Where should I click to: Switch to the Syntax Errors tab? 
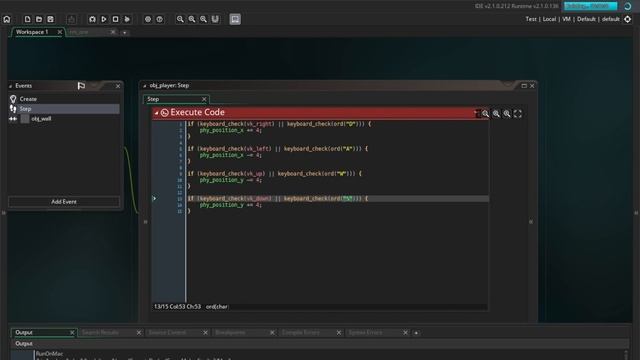pyautogui.click(x=365, y=333)
